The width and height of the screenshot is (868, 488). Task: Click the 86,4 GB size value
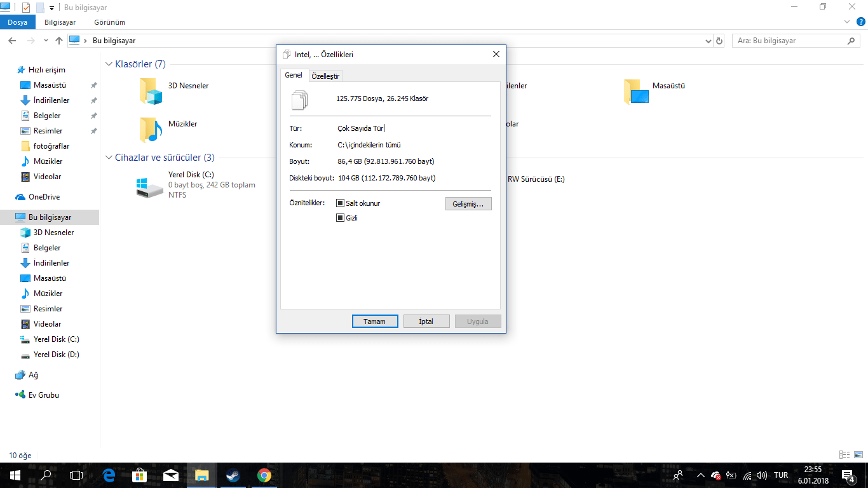(386, 161)
